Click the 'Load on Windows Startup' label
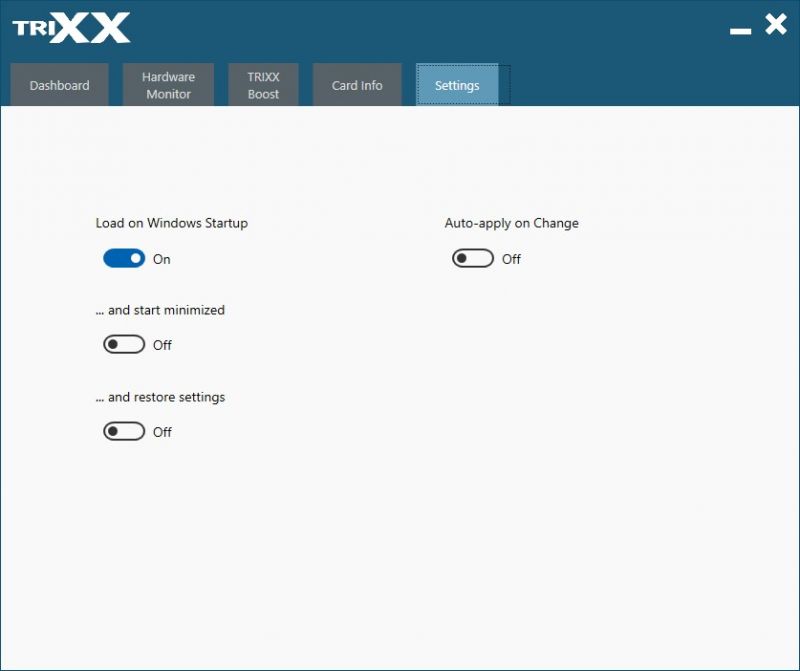 (171, 223)
